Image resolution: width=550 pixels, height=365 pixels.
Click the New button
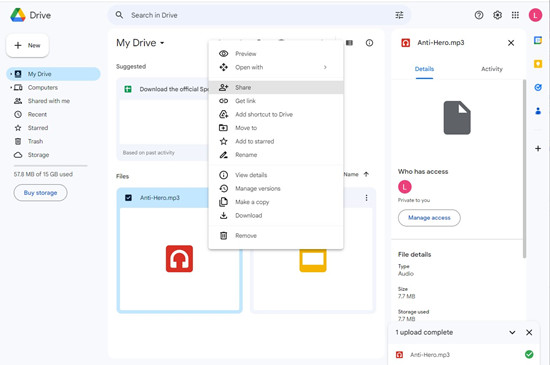point(27,46)
